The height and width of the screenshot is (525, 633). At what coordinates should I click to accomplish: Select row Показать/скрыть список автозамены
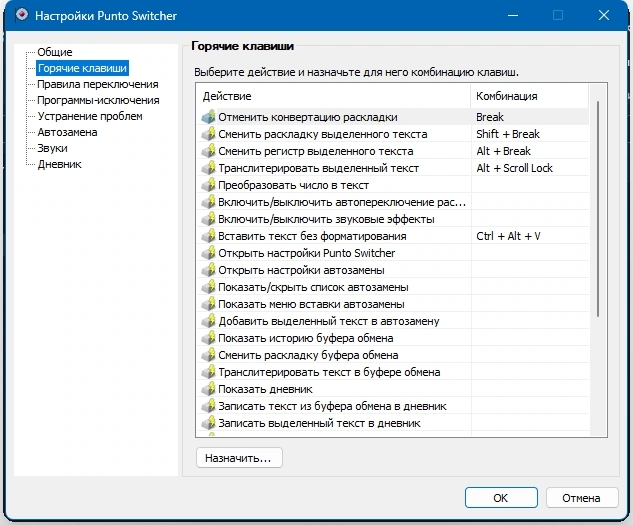coord(392,287)
